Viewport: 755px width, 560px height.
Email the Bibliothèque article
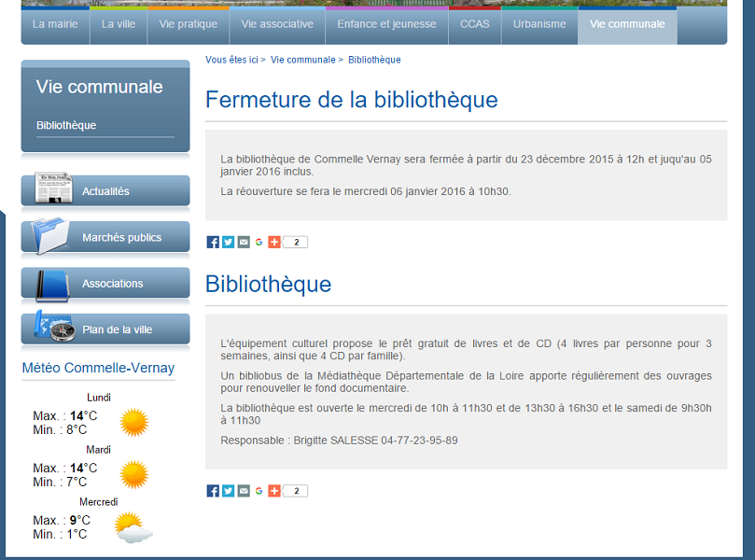[x=244, y=491]
